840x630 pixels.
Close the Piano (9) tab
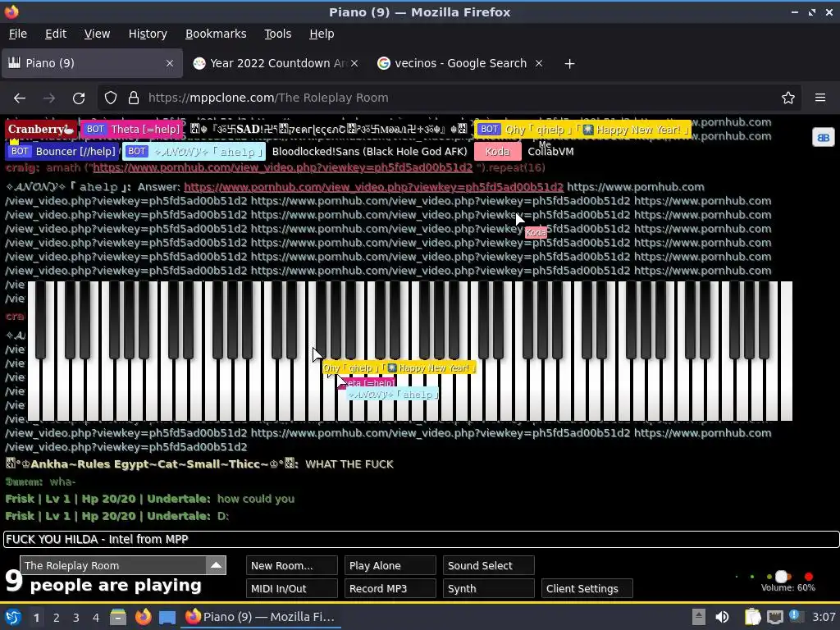(169, 63)
